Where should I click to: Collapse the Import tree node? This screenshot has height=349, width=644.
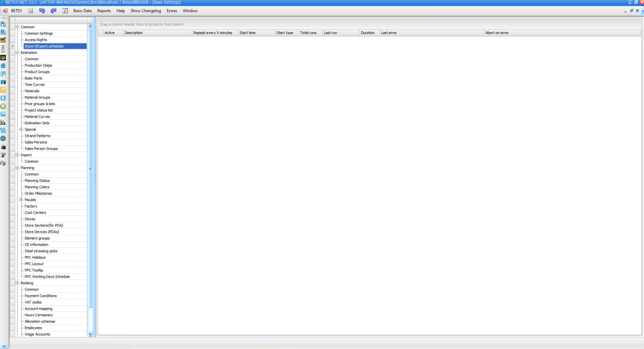click(x=17, y=155)
